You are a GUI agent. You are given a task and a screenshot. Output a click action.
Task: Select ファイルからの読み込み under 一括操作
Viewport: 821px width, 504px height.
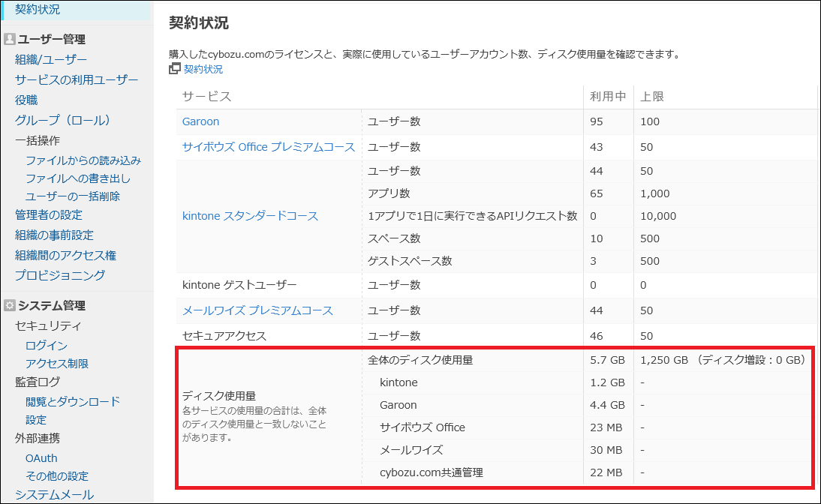[83, 160]
